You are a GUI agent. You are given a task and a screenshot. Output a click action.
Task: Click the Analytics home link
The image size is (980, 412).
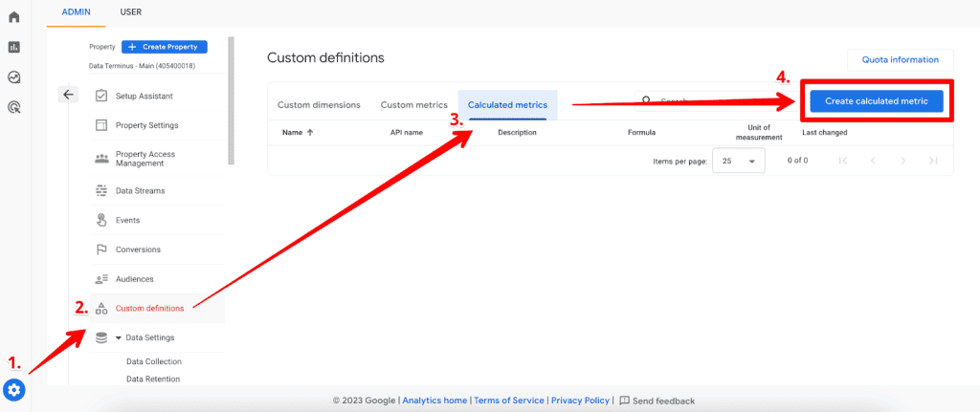[434, 401]
